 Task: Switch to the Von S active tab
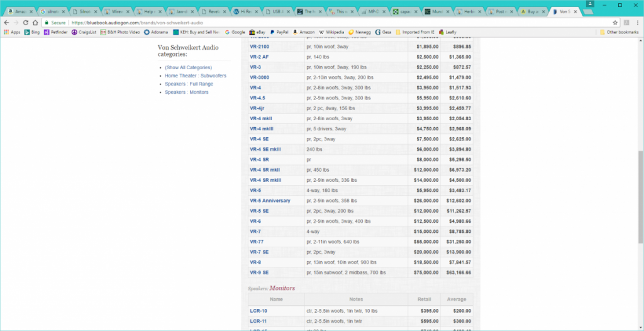[565, 11]
